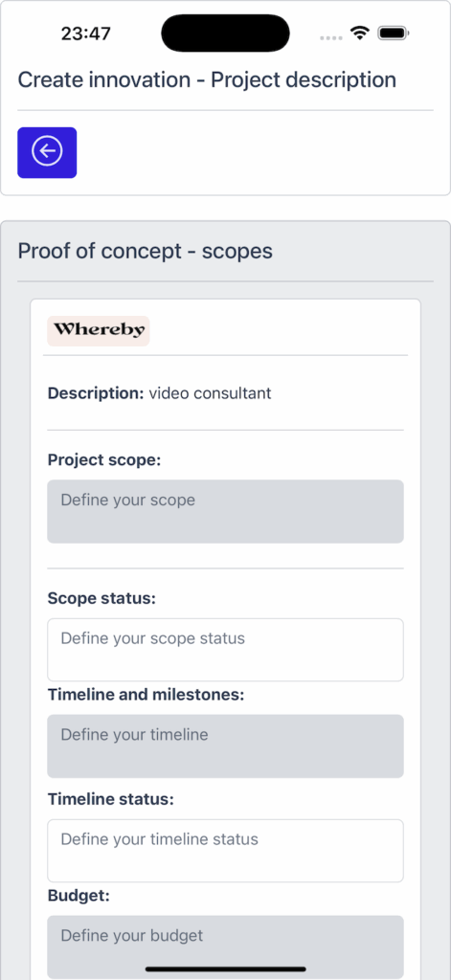Tap the 'Timeline status:' label
The height and width of the screenshot is (980, 451).
[x=111, y=799]
